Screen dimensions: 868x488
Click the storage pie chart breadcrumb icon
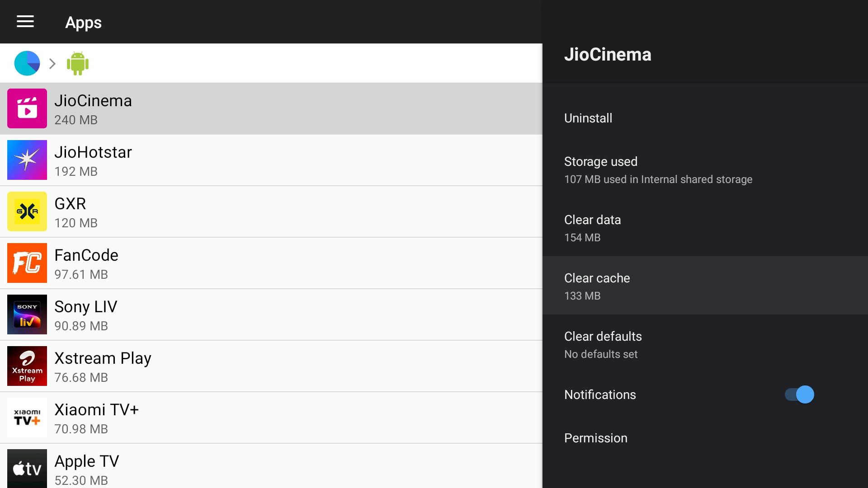click(27, 63)
